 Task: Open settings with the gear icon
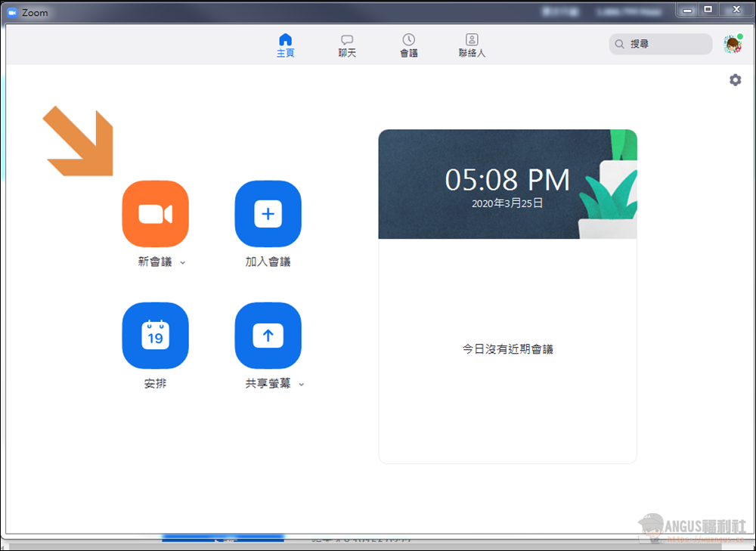click(x=735, y=80)
